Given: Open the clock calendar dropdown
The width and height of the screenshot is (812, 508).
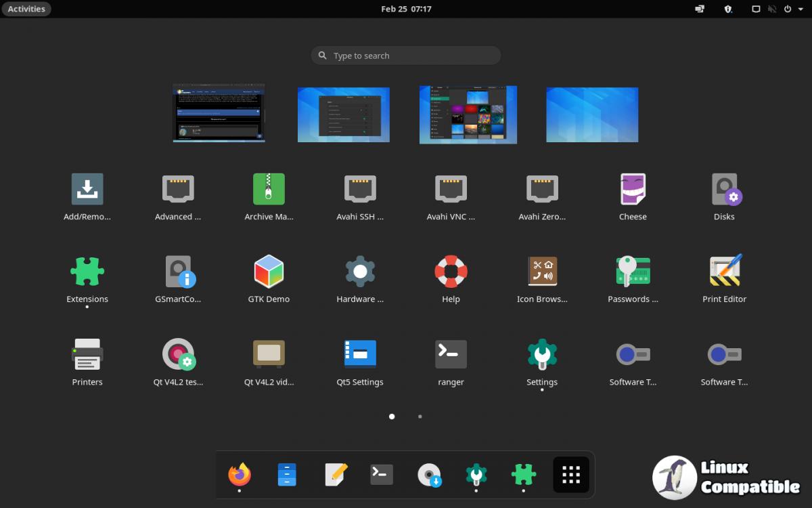Looking at the screenshot, I should pos(406,9).
